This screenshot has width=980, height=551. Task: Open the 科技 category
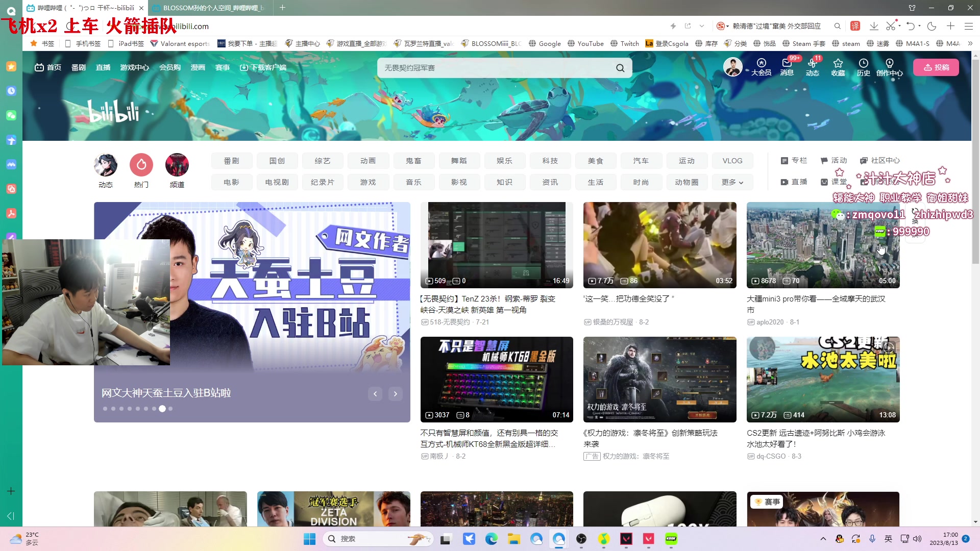(x=550, y=161)
